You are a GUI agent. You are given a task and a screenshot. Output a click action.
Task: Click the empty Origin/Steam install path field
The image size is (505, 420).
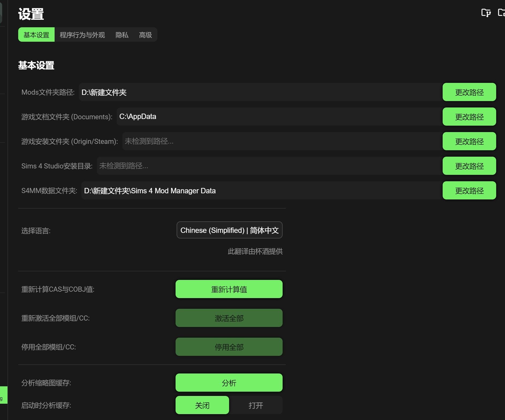pyautogui.click(x=282, y=141)
